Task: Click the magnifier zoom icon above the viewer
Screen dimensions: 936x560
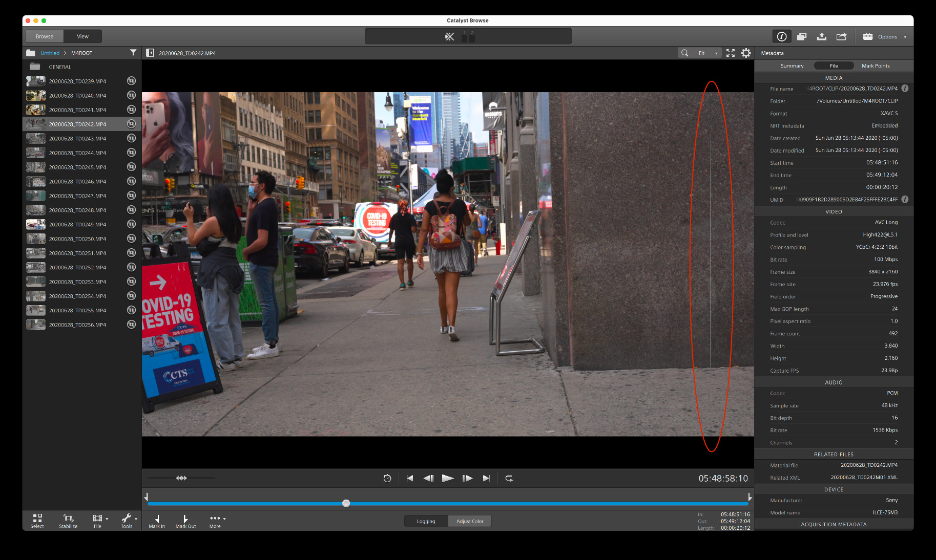Action: pos(684,53)
